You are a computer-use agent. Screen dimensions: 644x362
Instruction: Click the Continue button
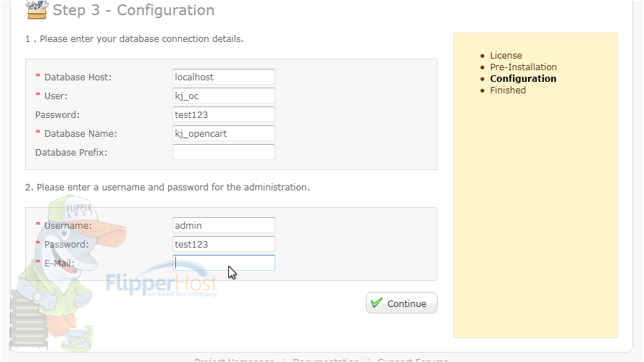click(x=401, y=303)
